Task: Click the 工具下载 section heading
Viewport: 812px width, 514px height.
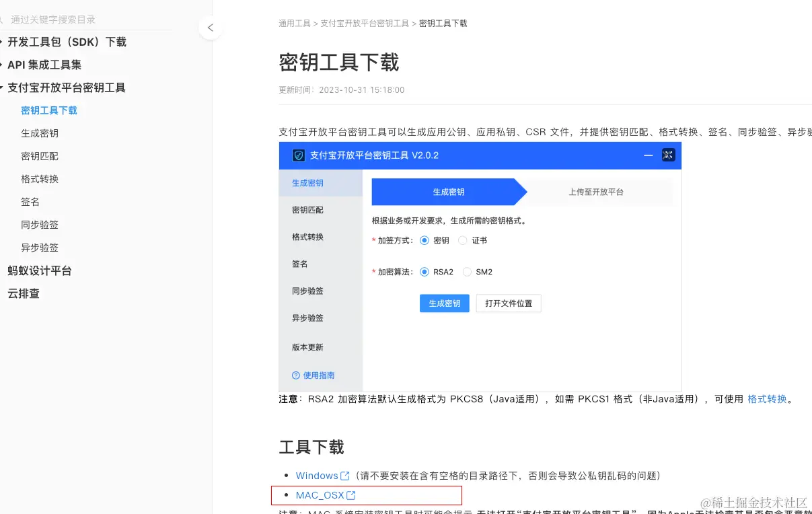Action: (x=311, y=447)
